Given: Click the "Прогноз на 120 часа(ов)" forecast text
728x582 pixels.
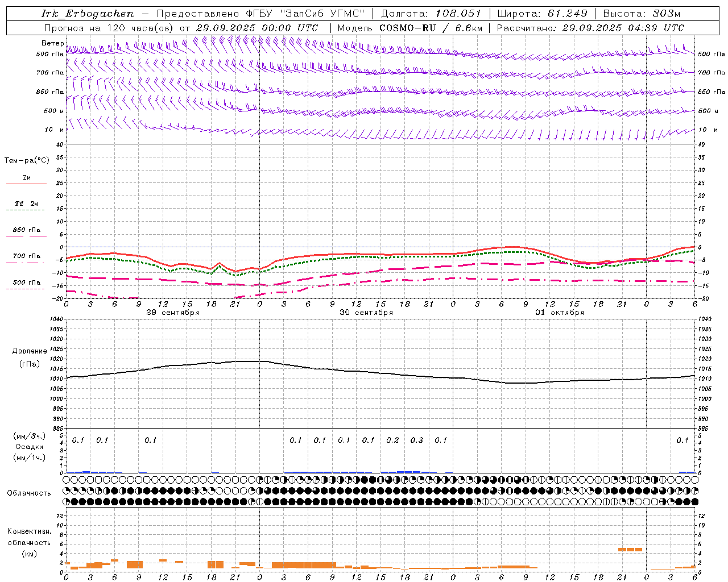Looking at the screenshot, I should click(110, 28).
